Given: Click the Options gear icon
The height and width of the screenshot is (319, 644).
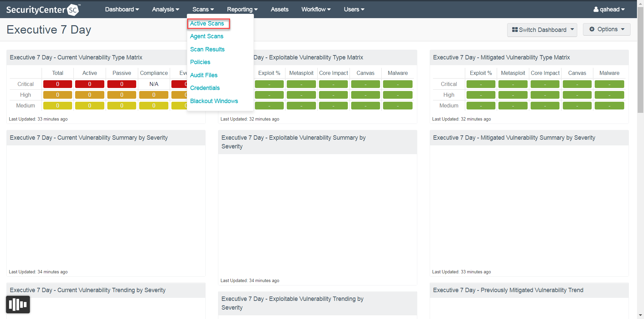Looking at the screenshot, I should (592, 29).
